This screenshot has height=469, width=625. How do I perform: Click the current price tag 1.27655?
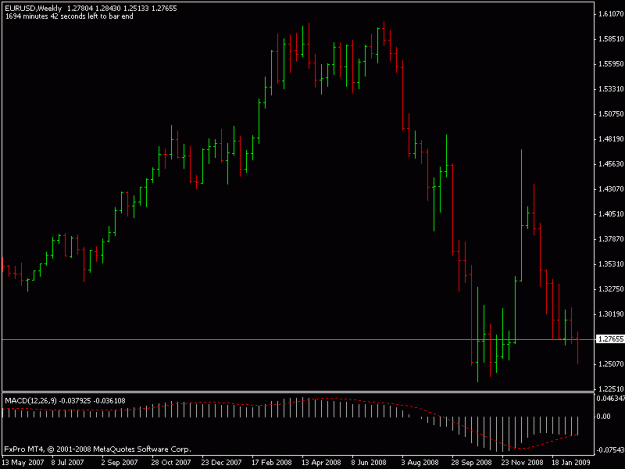(610, 339)
